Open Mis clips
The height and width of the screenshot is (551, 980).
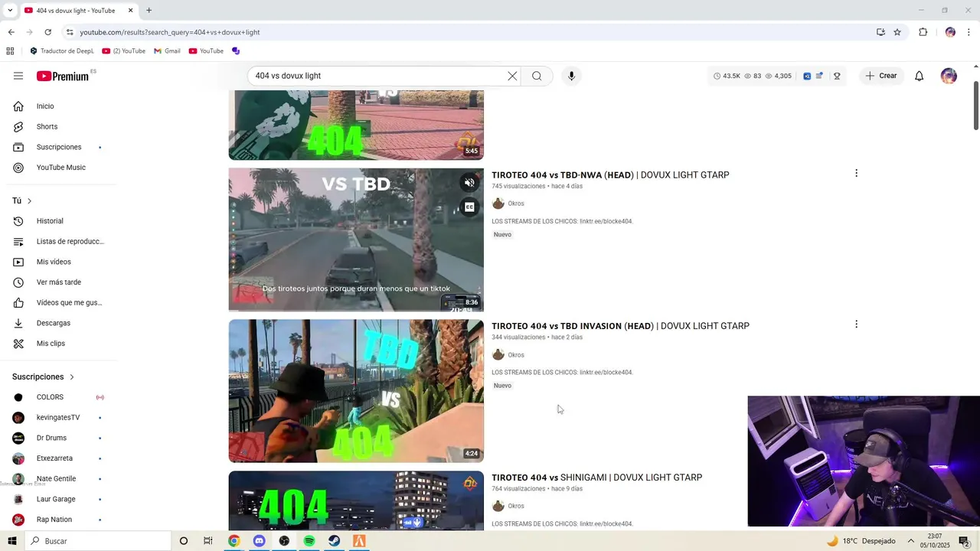(58, 344)
